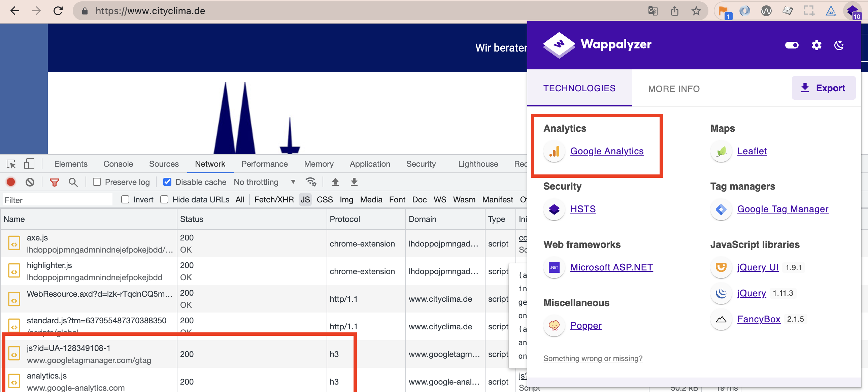Click the inspect element picker icon

pyautogui.click(x=11, y=164)
